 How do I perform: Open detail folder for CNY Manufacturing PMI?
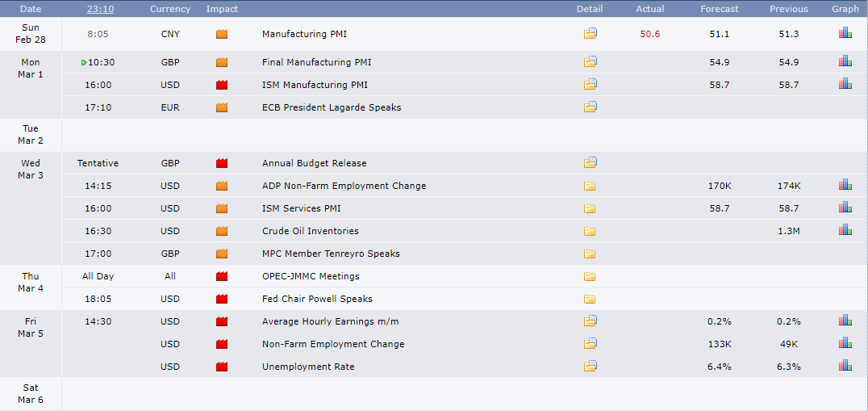pyautogui.click(x=590, y=34)
